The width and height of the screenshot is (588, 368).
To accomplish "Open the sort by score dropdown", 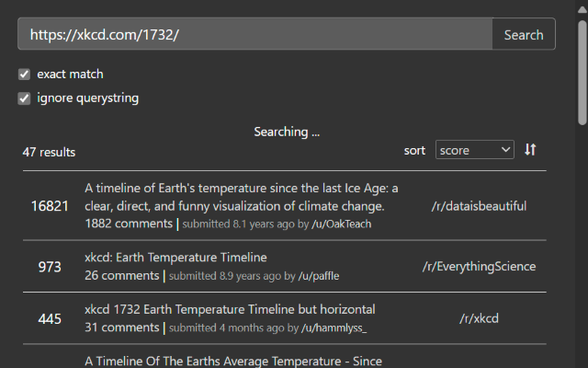I will click(x=474, y=150).
